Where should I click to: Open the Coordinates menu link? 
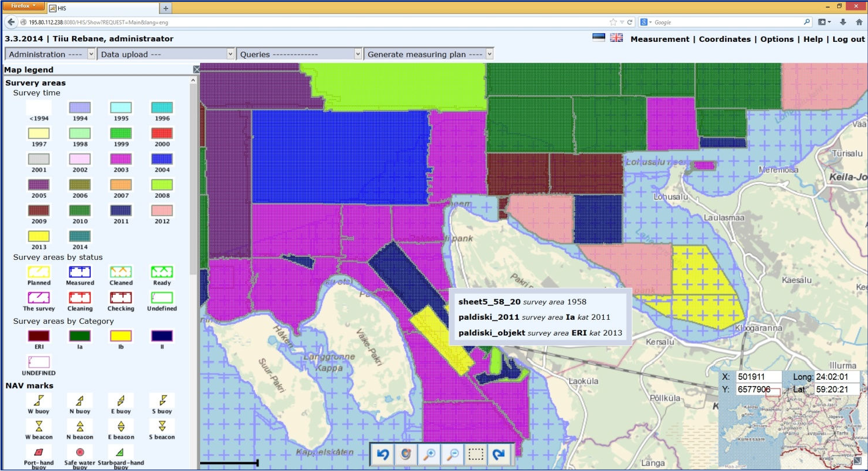click(724, 39)
